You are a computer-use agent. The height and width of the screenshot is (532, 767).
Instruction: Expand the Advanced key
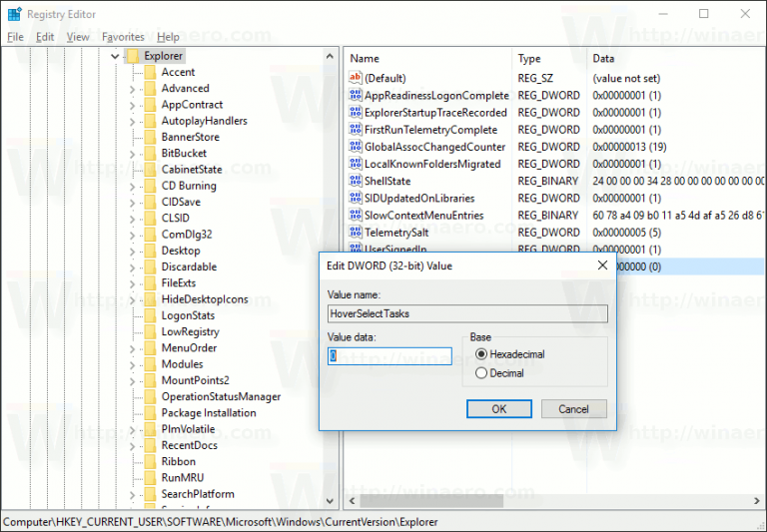[132, 89]
